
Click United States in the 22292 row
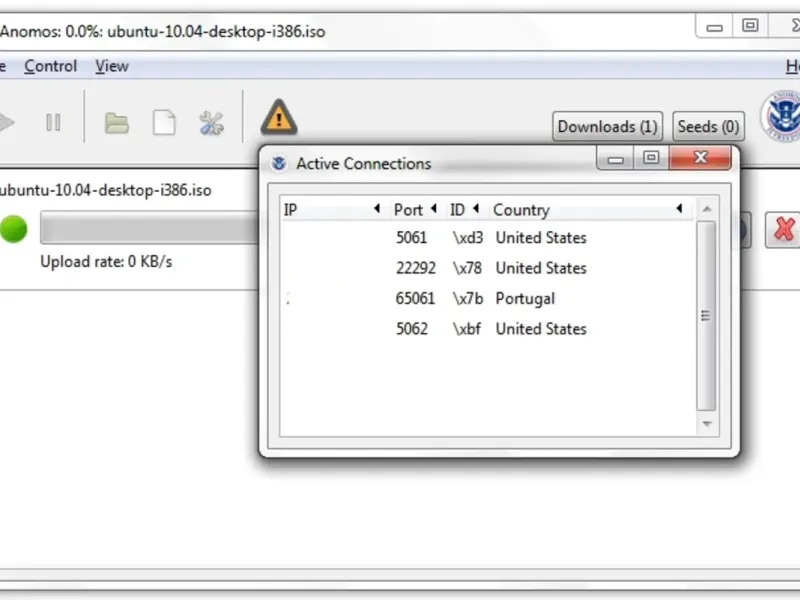click(541, 268)
